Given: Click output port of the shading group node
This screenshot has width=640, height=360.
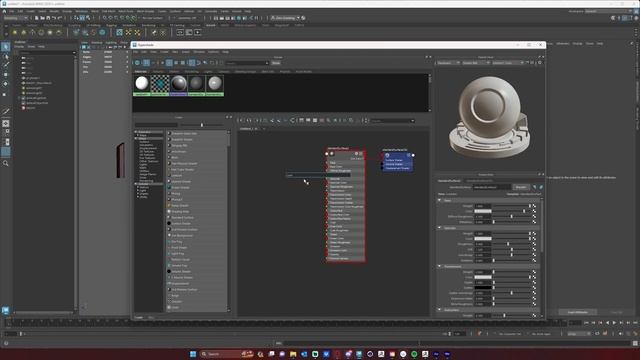Looking at the screenshot, I should tap(413, 155).
